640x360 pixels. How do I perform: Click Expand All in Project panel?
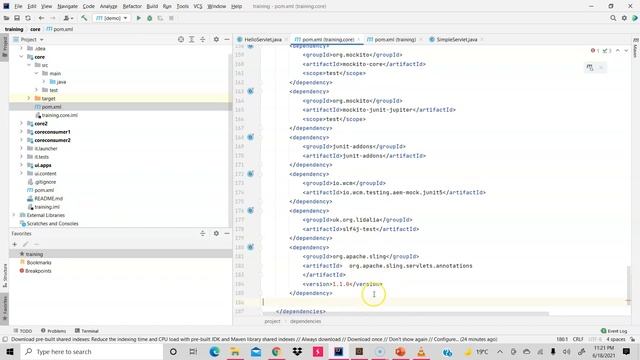pos(191,39)
